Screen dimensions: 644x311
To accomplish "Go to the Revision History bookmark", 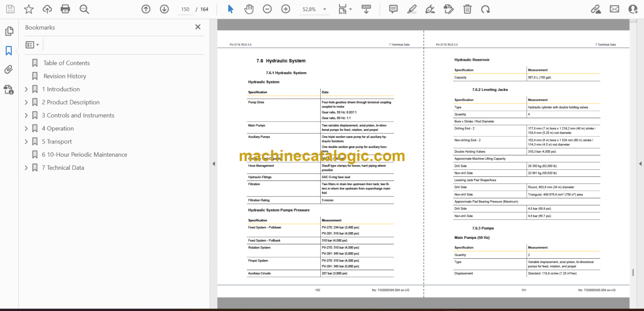I will click(x=65, y=76).
